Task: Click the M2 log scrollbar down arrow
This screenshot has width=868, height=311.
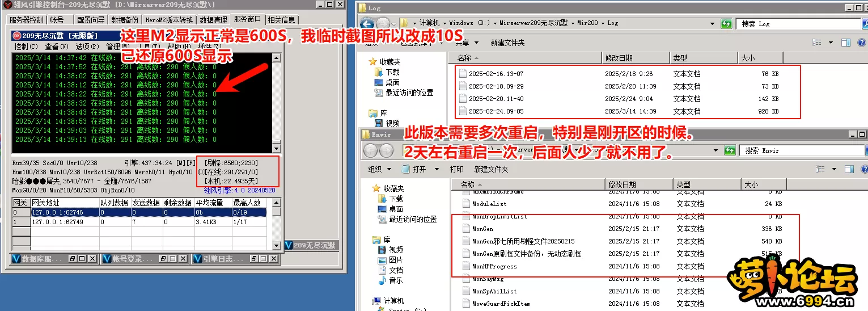Action: click(276, 149)
